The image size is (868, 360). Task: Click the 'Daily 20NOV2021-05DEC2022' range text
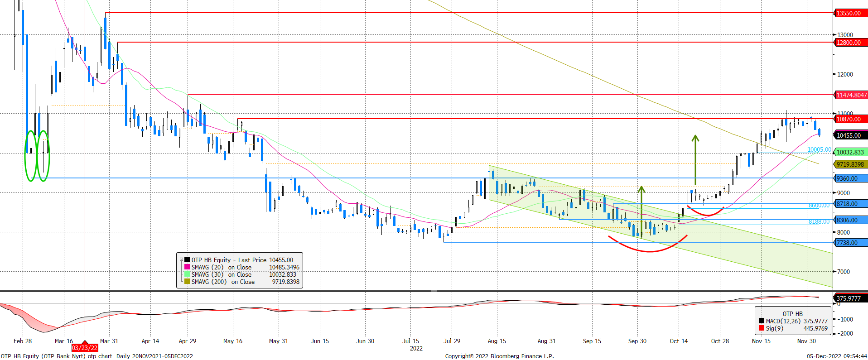(x=154, y=356)
